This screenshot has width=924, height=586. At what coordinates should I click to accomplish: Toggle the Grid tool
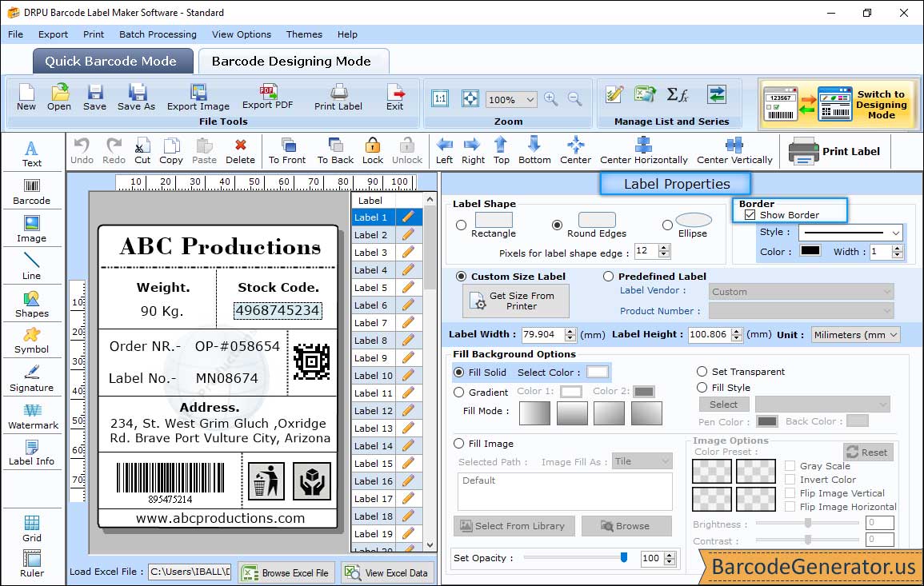pyautogui.click(x=32, y=528)
